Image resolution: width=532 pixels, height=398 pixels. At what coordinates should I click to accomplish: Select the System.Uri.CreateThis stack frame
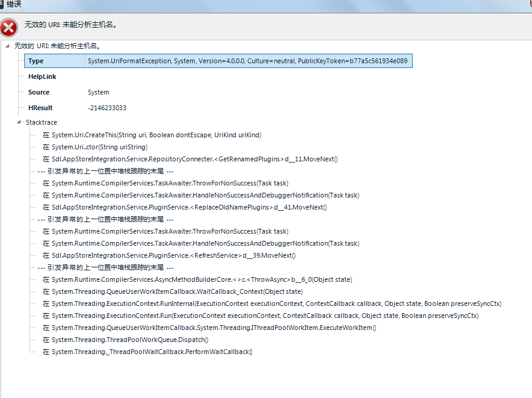(150, 134)
